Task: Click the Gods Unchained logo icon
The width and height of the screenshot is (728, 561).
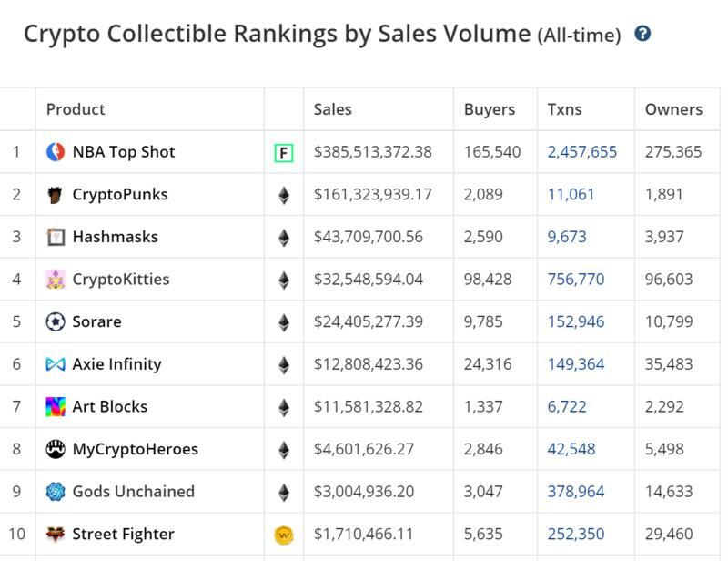Action: point(56,492)
